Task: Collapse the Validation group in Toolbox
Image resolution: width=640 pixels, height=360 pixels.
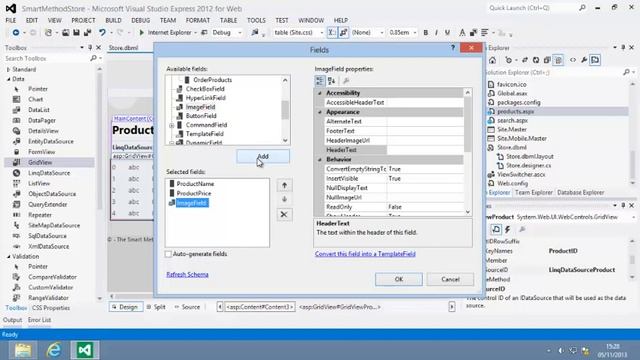Action: pos(9,257)
